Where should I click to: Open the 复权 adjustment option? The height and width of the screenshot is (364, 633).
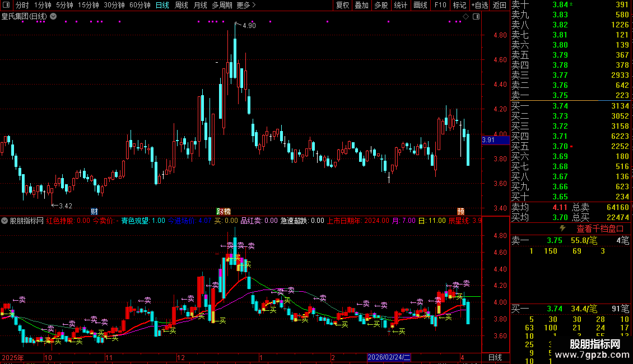343,5
